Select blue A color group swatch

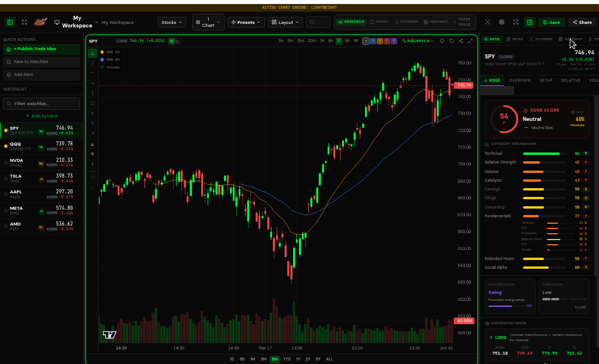373,41
